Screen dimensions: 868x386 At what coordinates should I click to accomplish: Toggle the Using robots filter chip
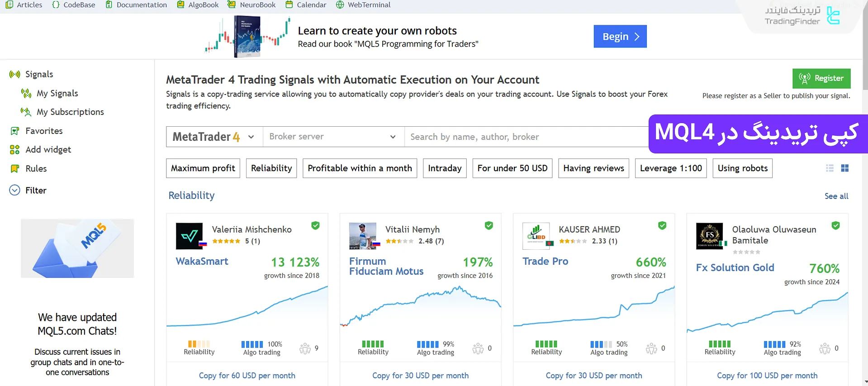[x=742, y=168]
